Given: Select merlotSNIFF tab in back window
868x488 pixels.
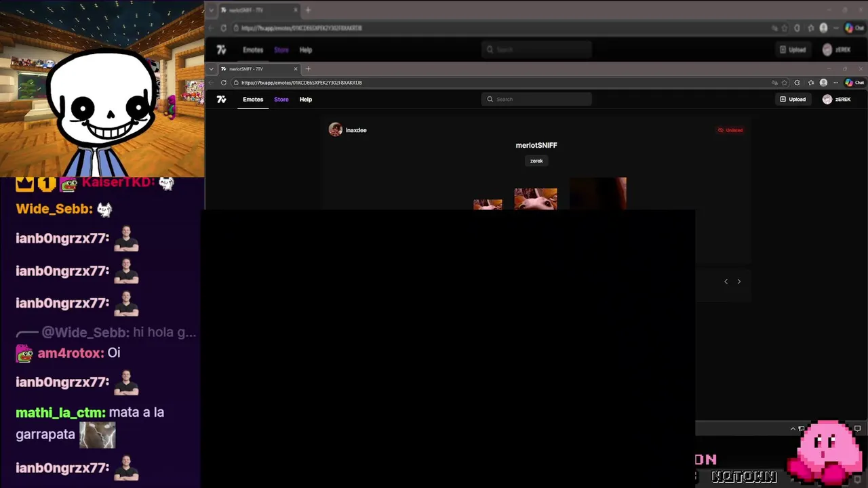Looking at the screenshot, I should pyautogui.click(x=259, y=10).
